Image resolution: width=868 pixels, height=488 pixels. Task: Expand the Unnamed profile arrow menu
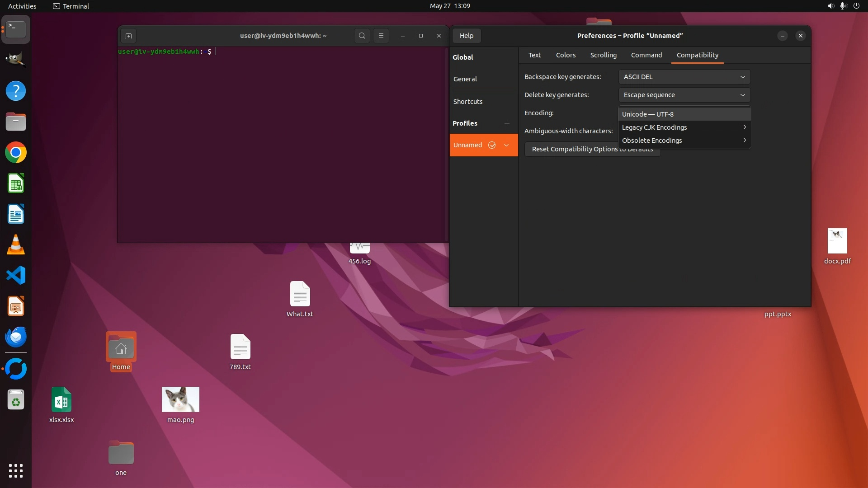[x=506, y=145]
